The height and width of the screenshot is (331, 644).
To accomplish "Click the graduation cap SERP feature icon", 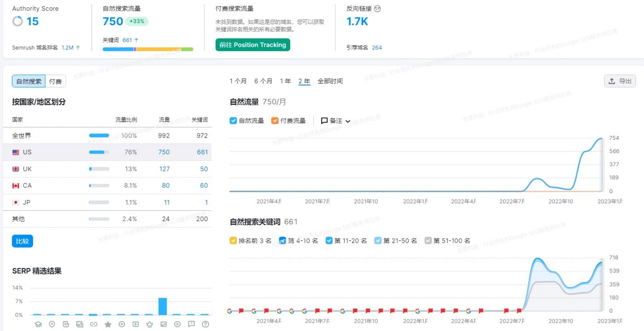I will 39,324.
